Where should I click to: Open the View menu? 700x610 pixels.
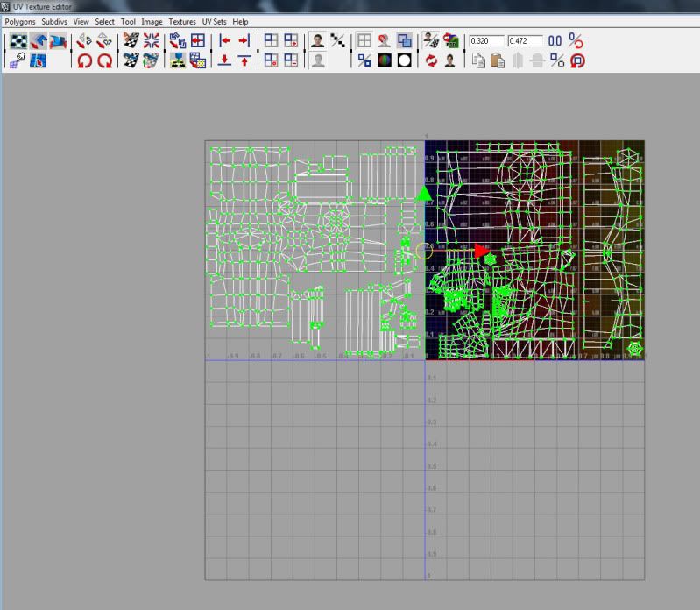(x=81, y=21)
